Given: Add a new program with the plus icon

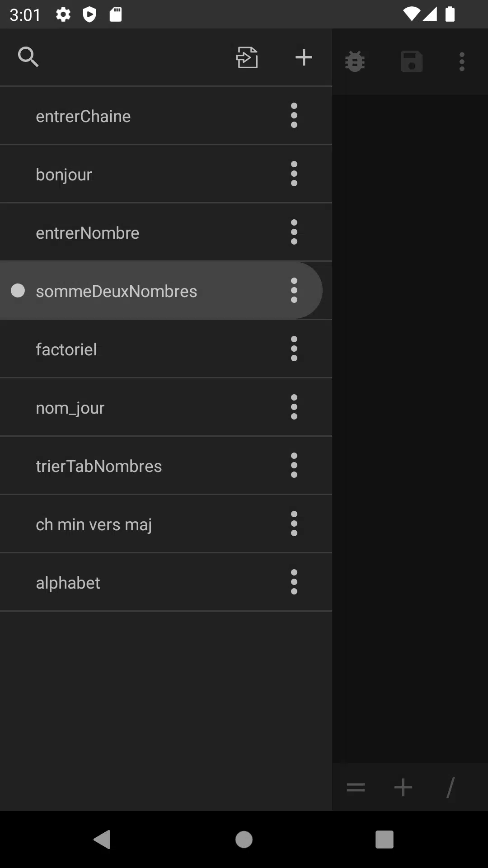Looking at the screenshot, I should click(304, 57).
